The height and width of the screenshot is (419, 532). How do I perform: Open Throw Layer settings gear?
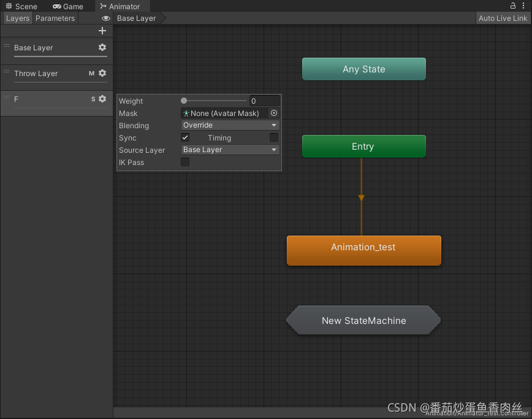tap(102, 73)
